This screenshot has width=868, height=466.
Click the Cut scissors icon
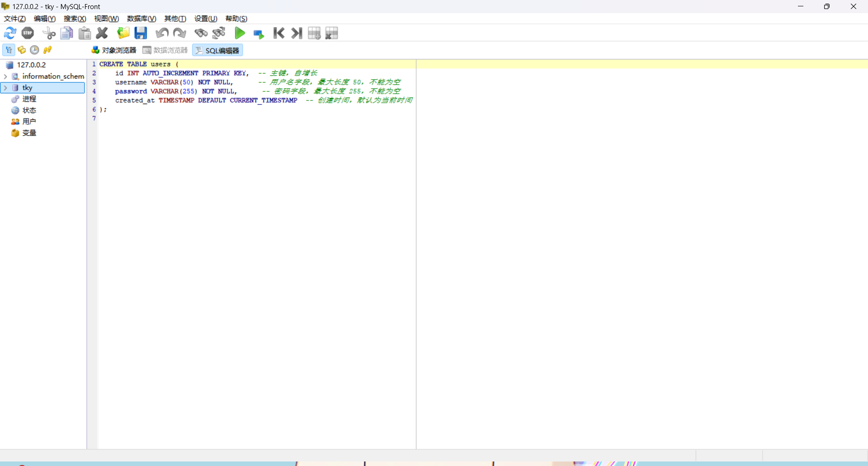[49, 33]
